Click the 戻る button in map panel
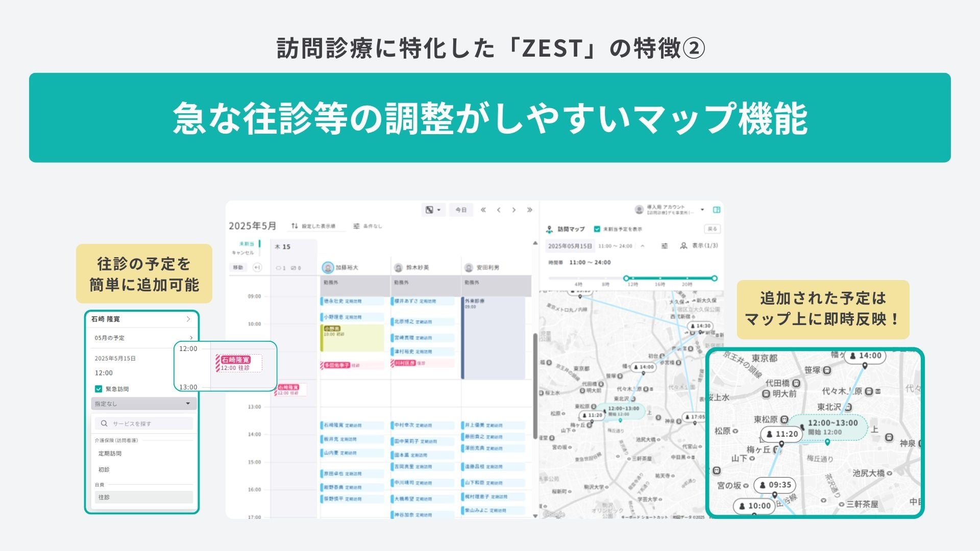980x551 pixels. (712, 229)
